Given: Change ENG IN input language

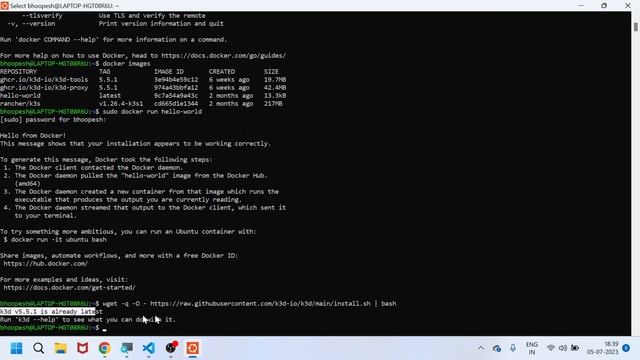Looking at the screenshot, I should point(531,348).
